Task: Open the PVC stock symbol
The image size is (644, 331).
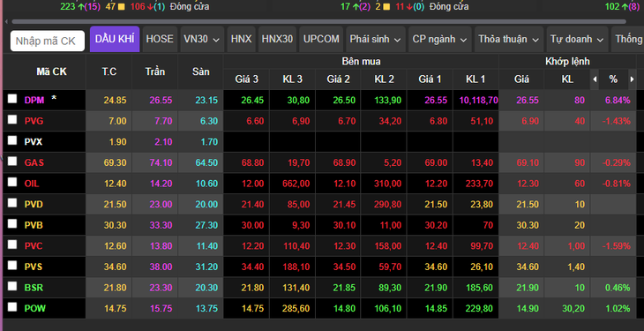Action: (x=34, y=246)
